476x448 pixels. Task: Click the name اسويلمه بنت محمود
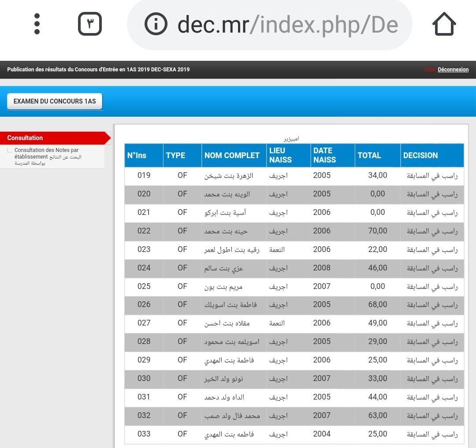coord(232,342)
